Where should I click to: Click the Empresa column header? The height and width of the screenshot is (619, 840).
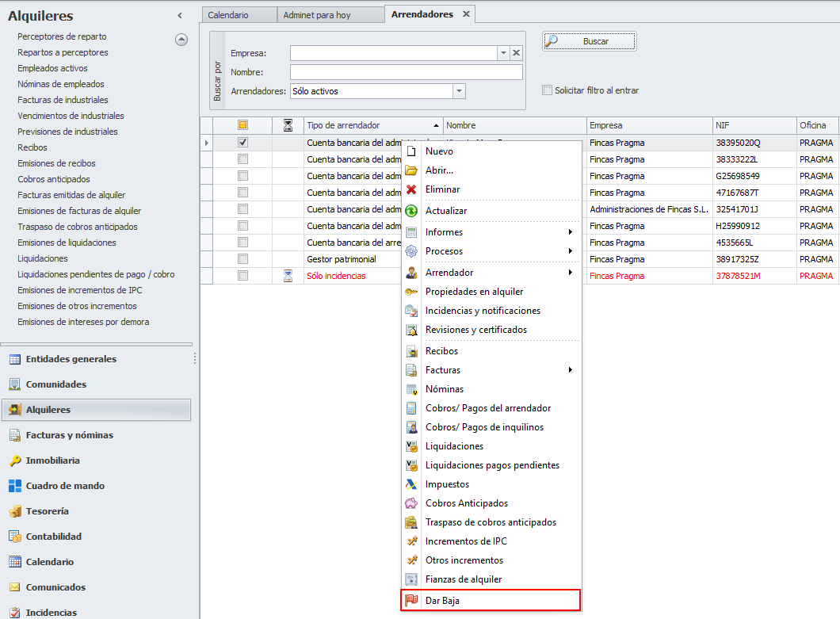point(649,125)
